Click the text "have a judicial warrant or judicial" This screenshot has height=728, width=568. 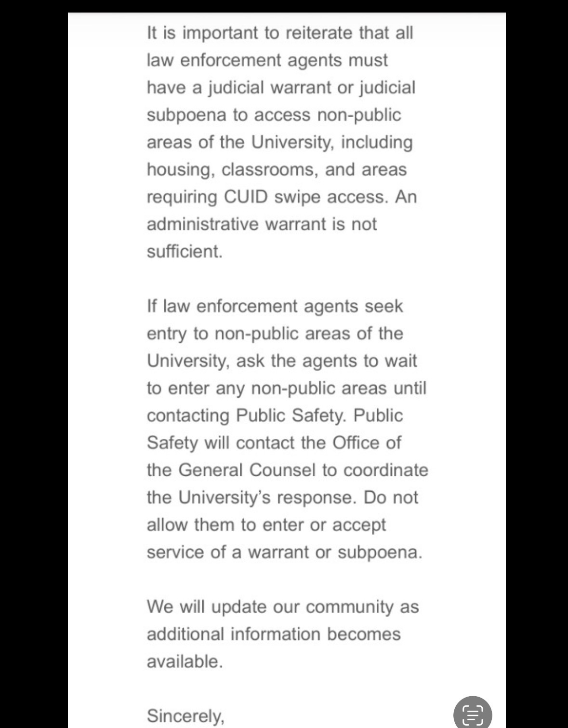281,88
